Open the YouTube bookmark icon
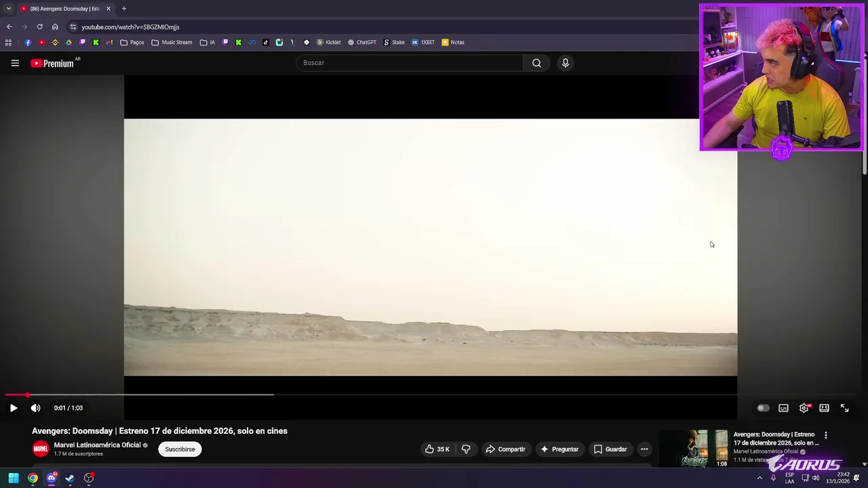Viewport: 868px width, 488px height. coord(41,42)
